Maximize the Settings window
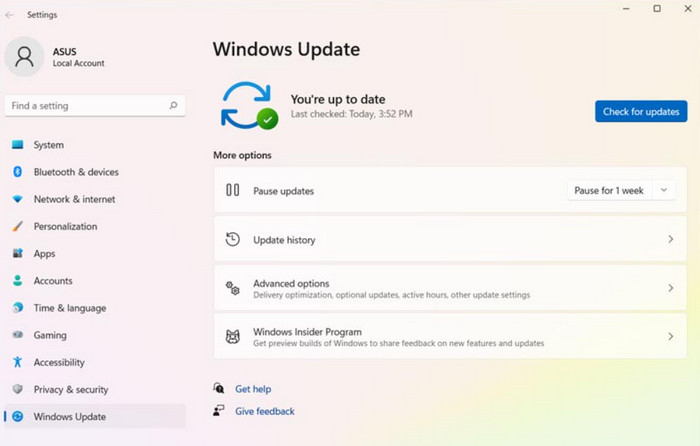 [657, 8]
